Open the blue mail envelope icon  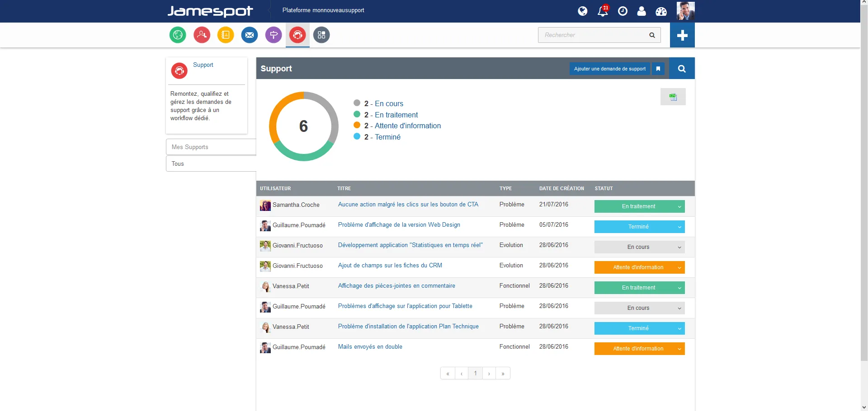tap(250, 35)
